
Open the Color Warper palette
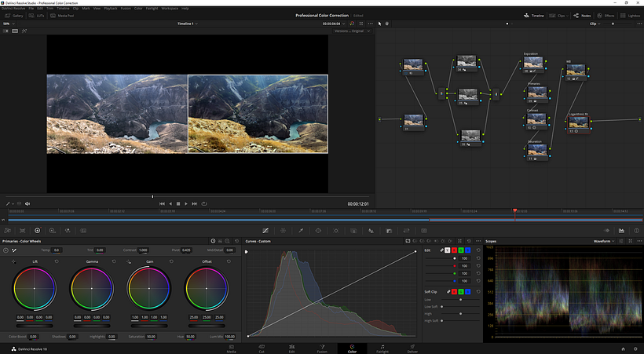(x=283, y=231)
